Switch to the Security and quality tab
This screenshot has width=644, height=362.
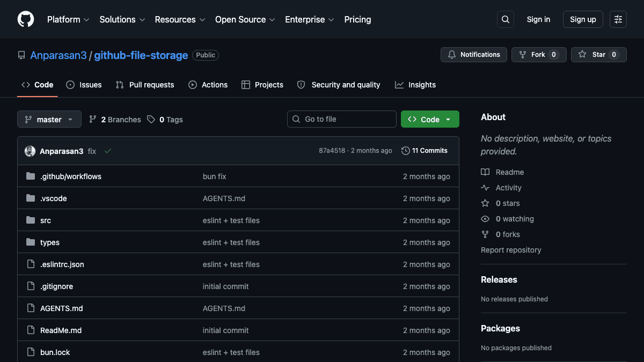[x=339, y=85]
